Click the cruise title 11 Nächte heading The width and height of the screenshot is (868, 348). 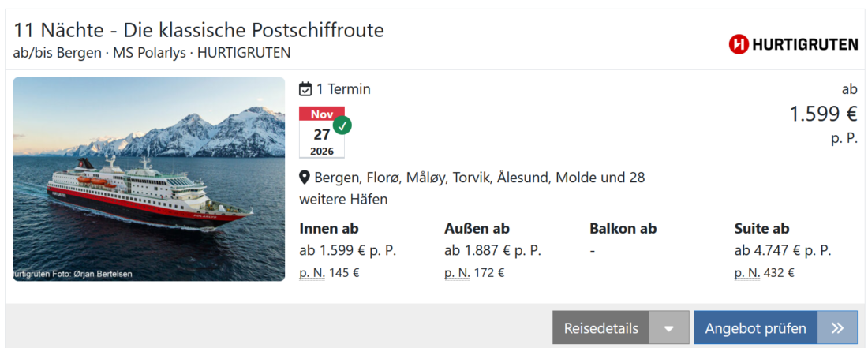click(199, 31)
